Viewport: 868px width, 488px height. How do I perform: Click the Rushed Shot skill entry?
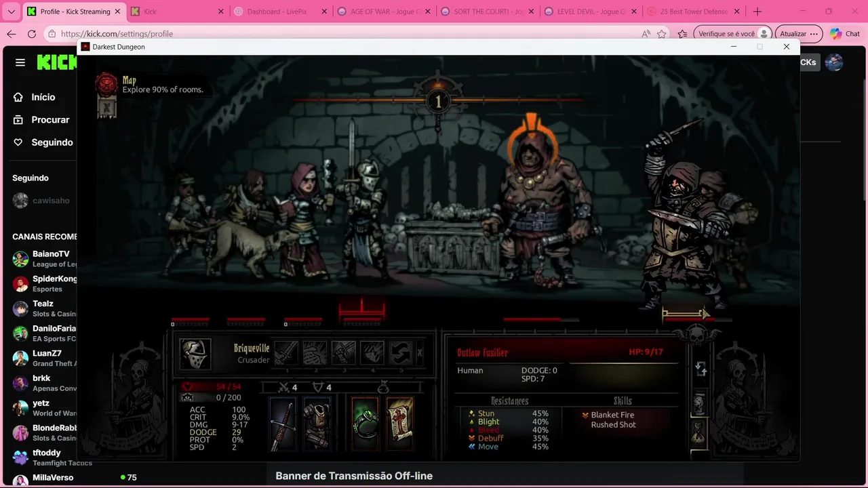[613, 425]
